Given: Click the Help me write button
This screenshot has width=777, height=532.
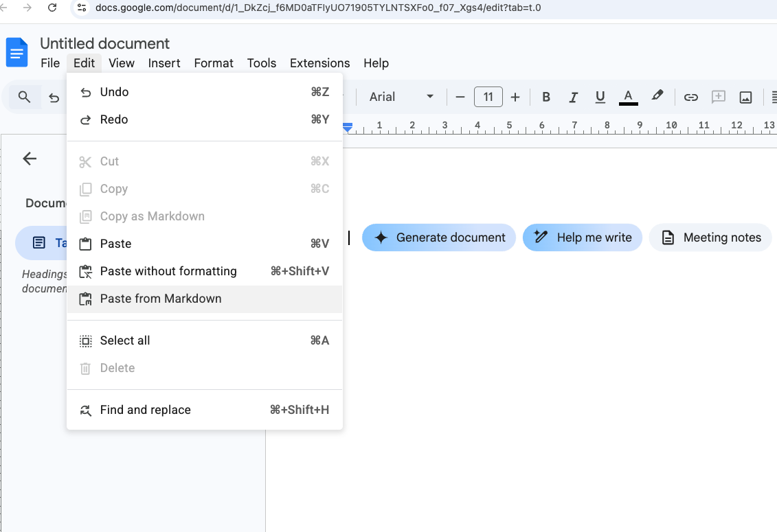Looking at the screenshot, I should click(x=582, y=238).
